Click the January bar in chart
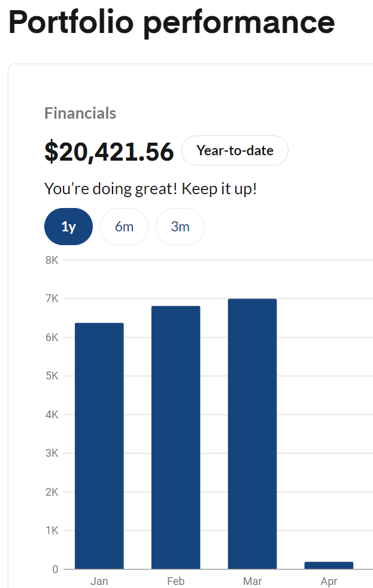Screen dimensions: 373x588 [99, 446]
